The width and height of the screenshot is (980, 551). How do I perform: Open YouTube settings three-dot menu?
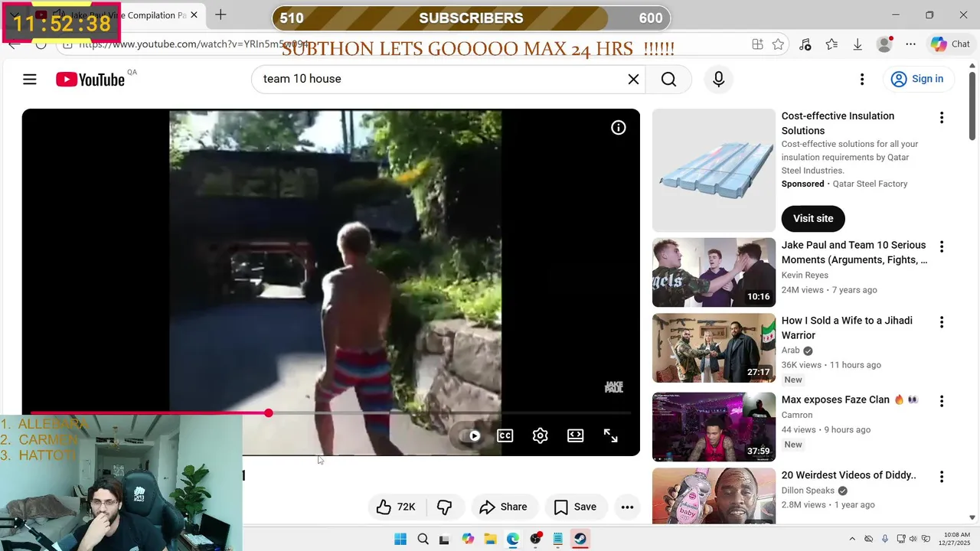(862, 79)
